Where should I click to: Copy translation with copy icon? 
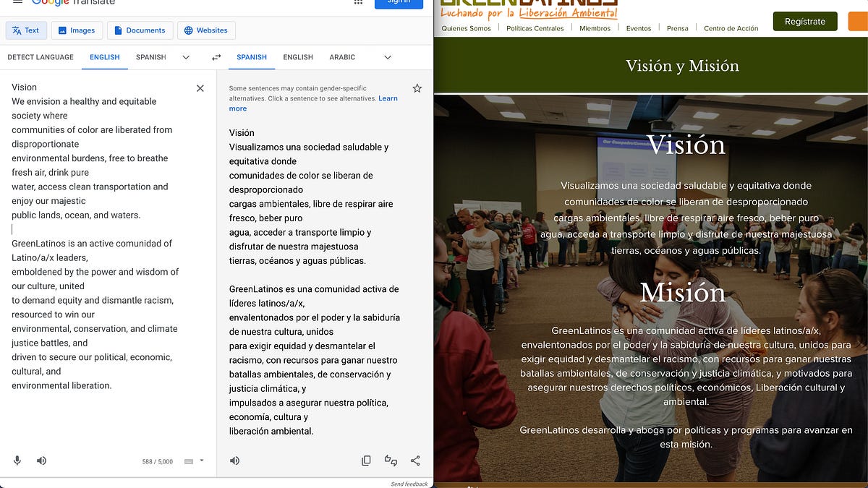(366, 461)
